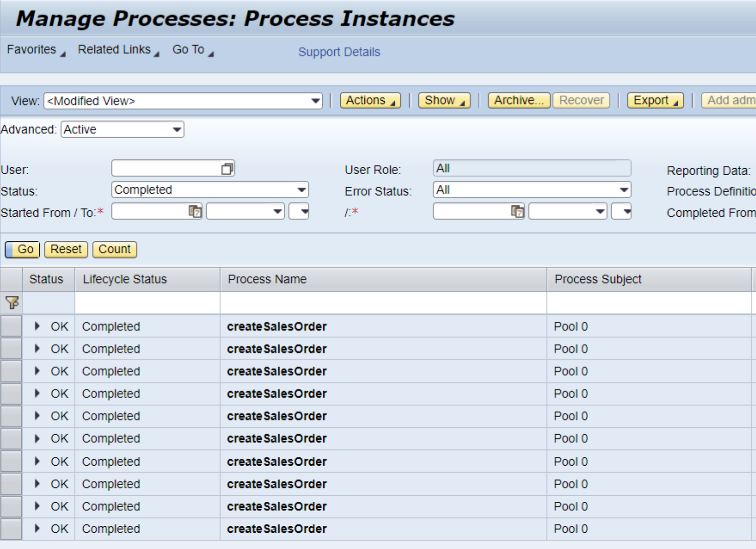Click the Reset button

point(66,249)
